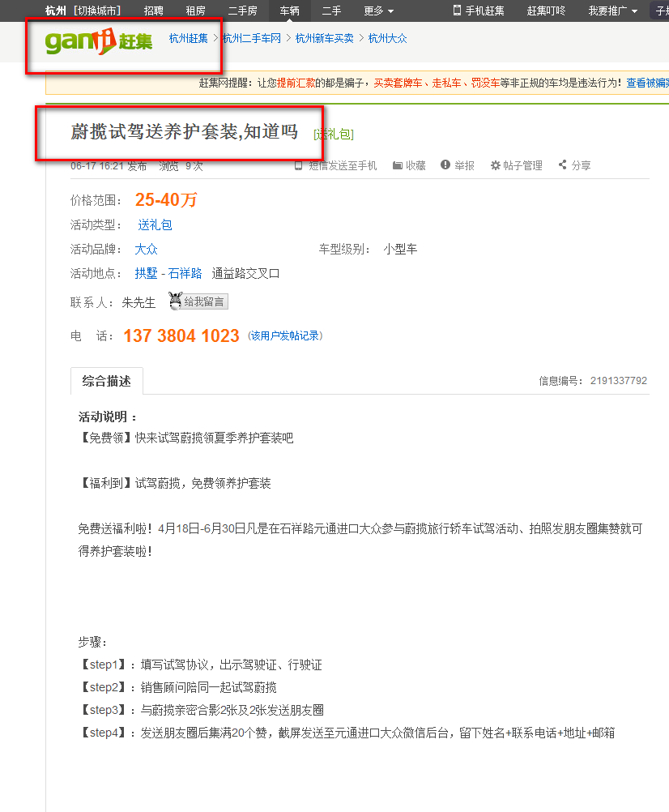
Task: Click the 【step3】 instruction line
Action: click(202, 710)
